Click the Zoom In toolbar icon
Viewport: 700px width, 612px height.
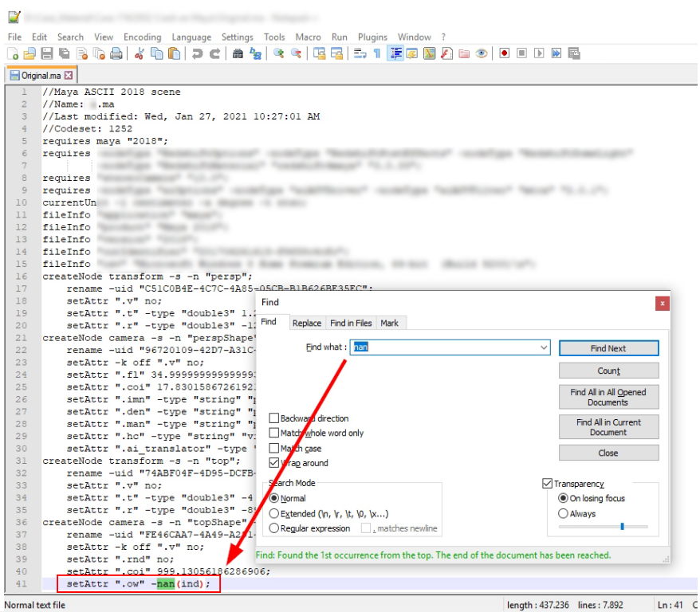[279, 53]
